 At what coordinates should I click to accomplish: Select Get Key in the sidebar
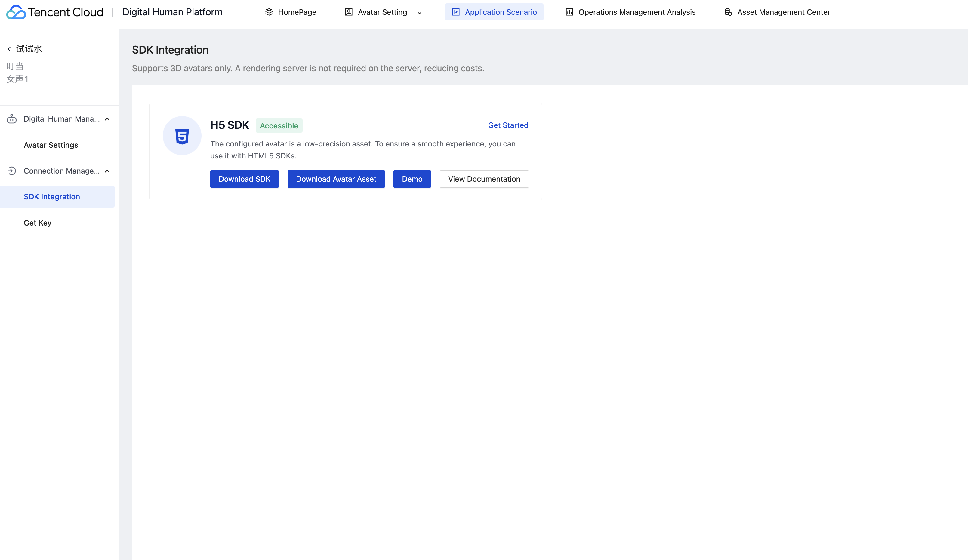pos(38,223)
